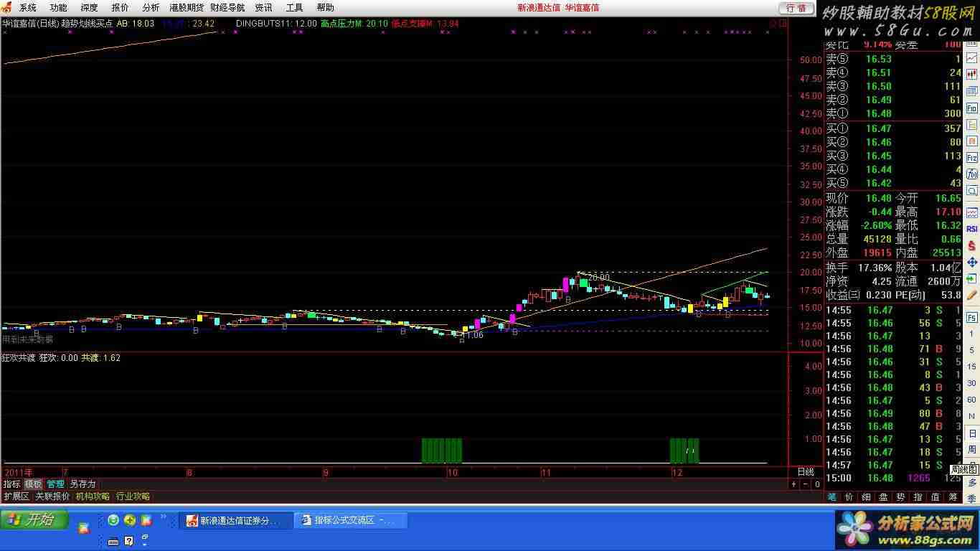Click the orange document sidebar icon
This screenshot has width=980, height=551.
pyautogui.click(x=972, y=141)
